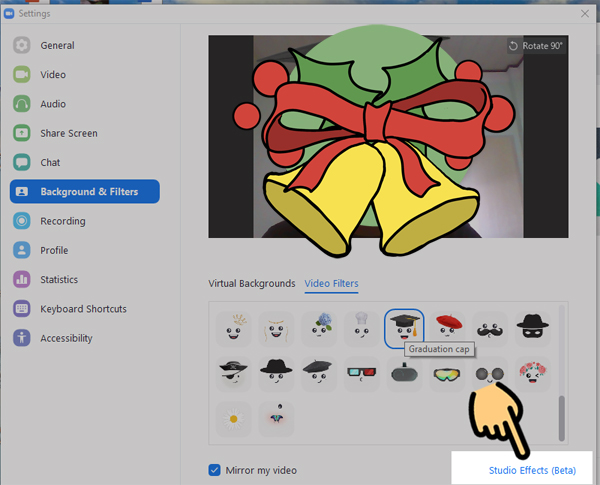Apply the VR headset filter
This screenshot has width=600, height=485.
click(x=404, y=373)
